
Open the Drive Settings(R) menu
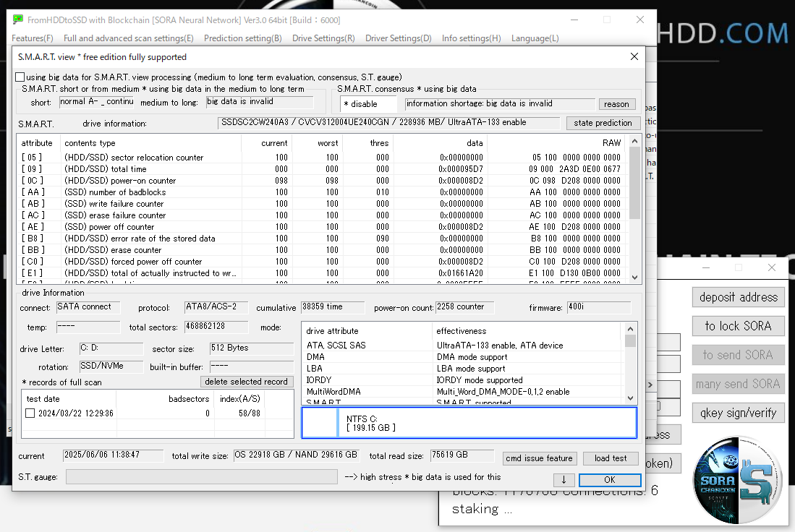(323, 38)
